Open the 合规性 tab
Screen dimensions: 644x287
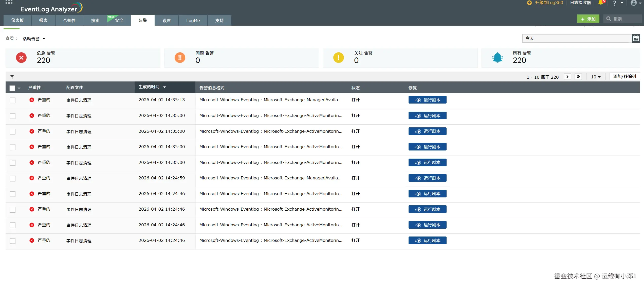[69, 20]
